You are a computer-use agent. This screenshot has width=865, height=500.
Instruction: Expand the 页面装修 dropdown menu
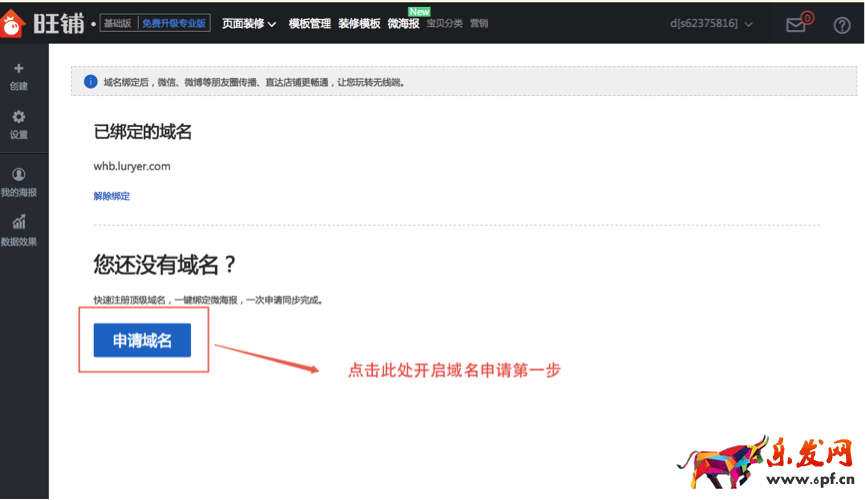click(x=249, y=24)
